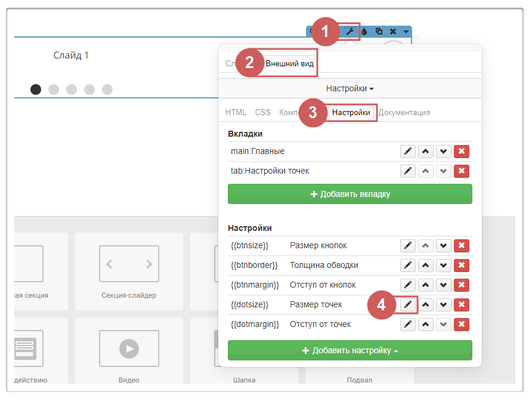Switch to the Внешний вид tab
Viewport: 532px width, 401px height.
click(x=289, y=63)
